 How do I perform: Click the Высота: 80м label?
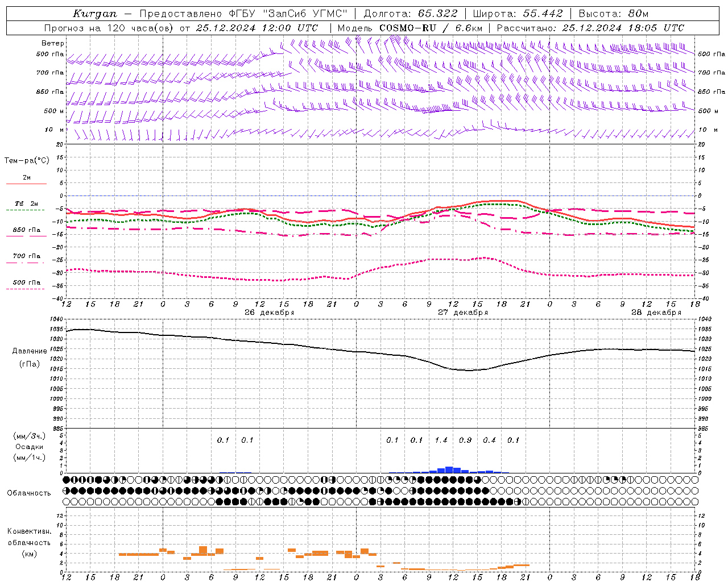[614, 14]
